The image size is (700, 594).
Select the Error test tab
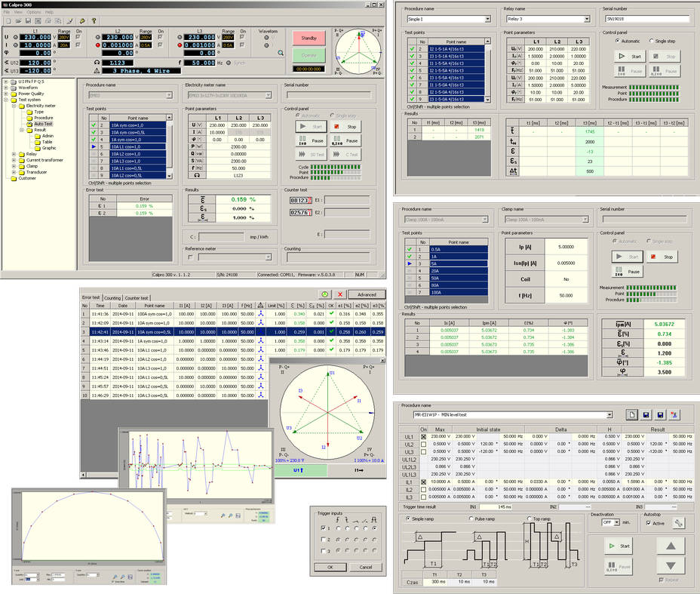pyautogui.click(x=91, y=297)
